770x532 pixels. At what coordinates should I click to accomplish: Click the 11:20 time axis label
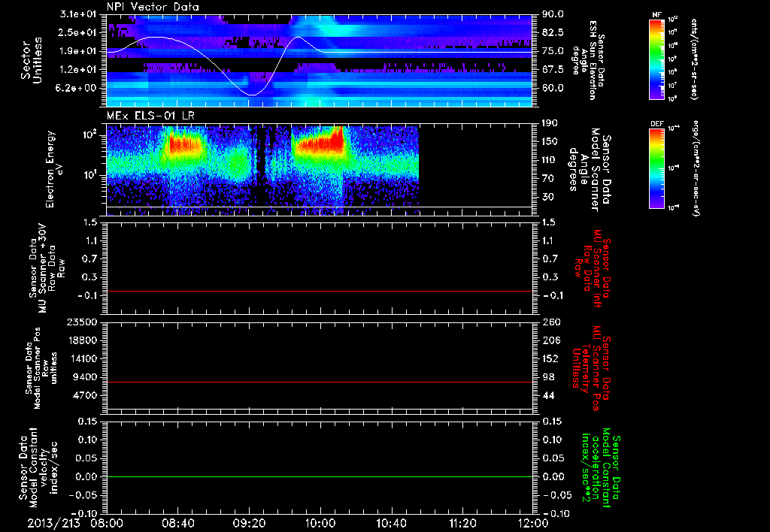(462, 523)
